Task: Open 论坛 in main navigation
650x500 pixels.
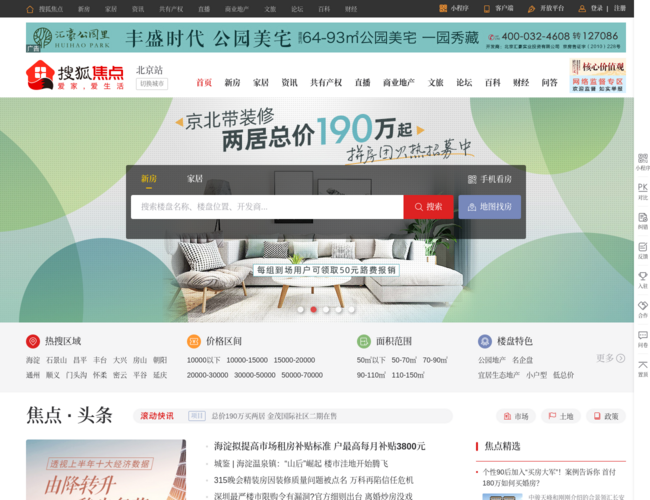Action: (x=464, y=83)
